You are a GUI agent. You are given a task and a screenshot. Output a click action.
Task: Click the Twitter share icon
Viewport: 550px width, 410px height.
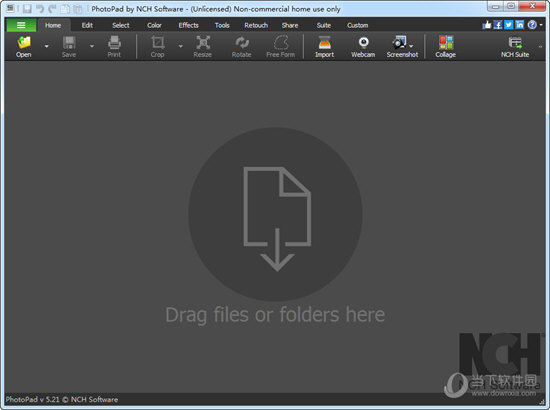509,25
